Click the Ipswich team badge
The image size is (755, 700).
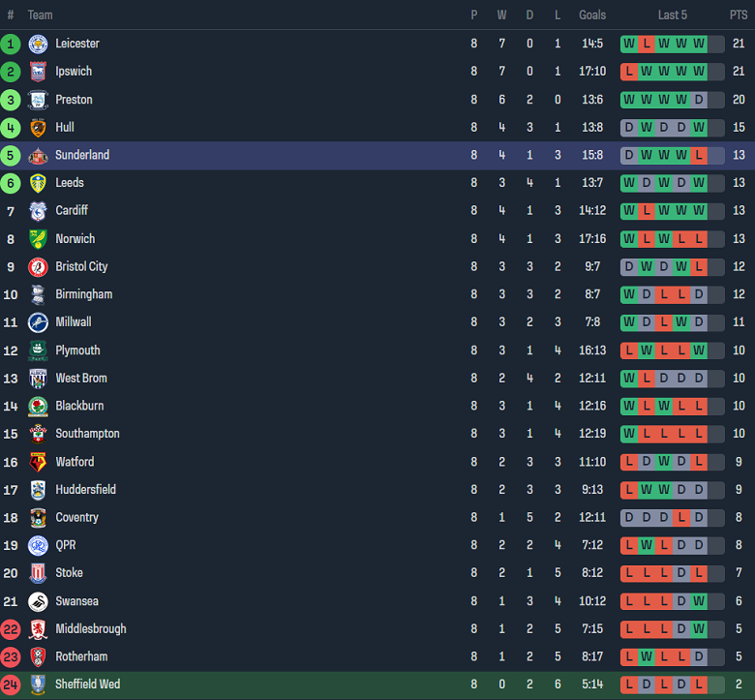pos(38,72)
